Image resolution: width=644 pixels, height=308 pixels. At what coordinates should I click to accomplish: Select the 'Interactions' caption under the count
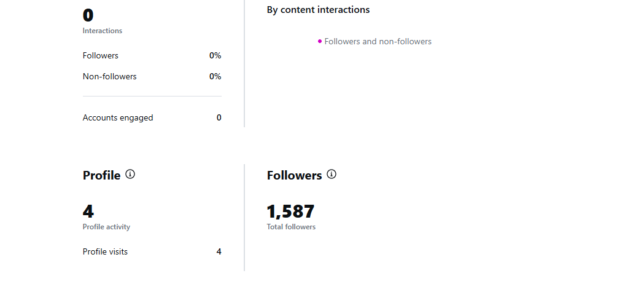point(103,31)
